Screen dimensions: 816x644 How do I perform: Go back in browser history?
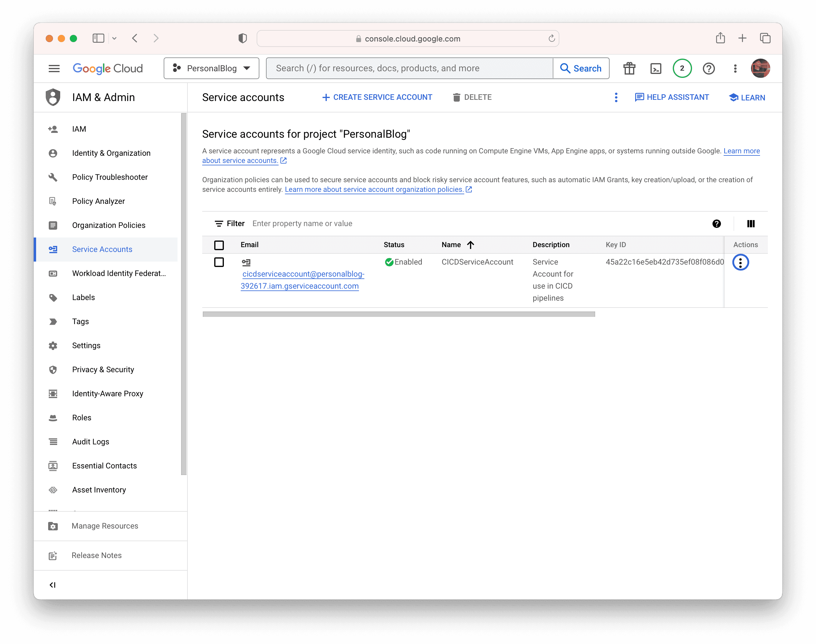(x=135, y=38)
